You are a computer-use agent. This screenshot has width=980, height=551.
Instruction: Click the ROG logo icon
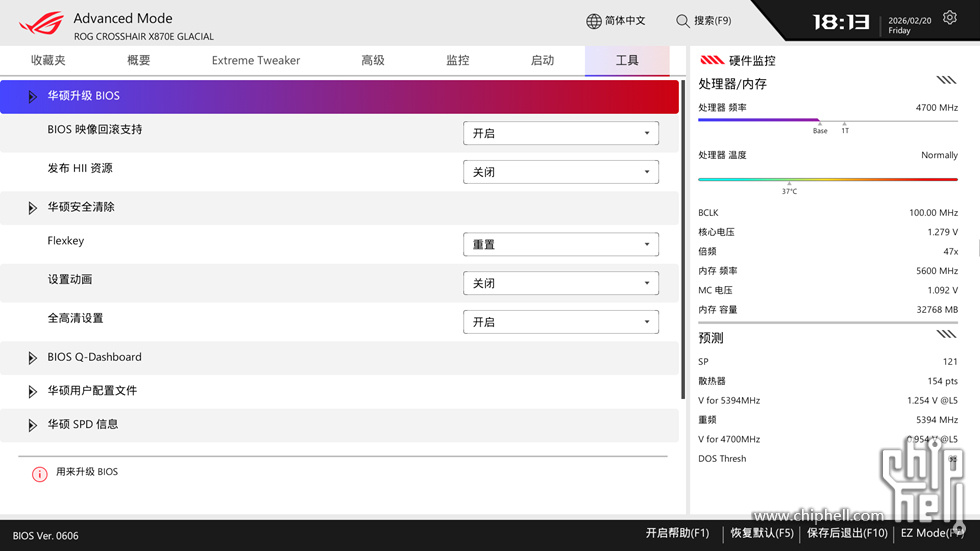click(x=41, y=22)
